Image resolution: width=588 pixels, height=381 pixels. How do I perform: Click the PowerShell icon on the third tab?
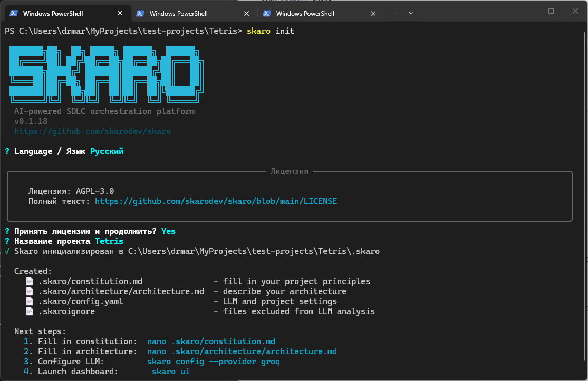(x=266, y=13)
